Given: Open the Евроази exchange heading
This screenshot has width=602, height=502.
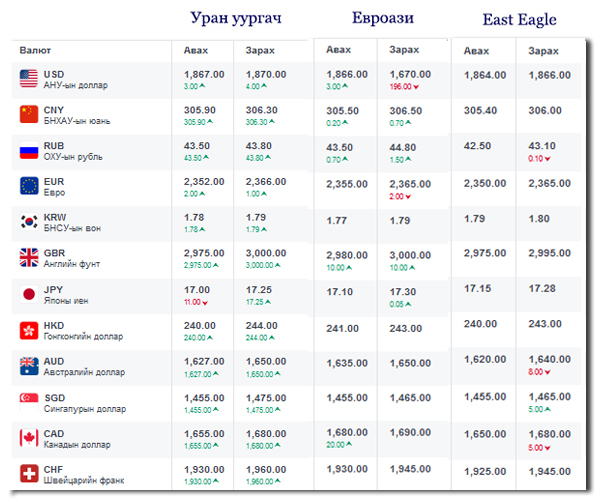Looking at the screenshot, I should 384,18.
